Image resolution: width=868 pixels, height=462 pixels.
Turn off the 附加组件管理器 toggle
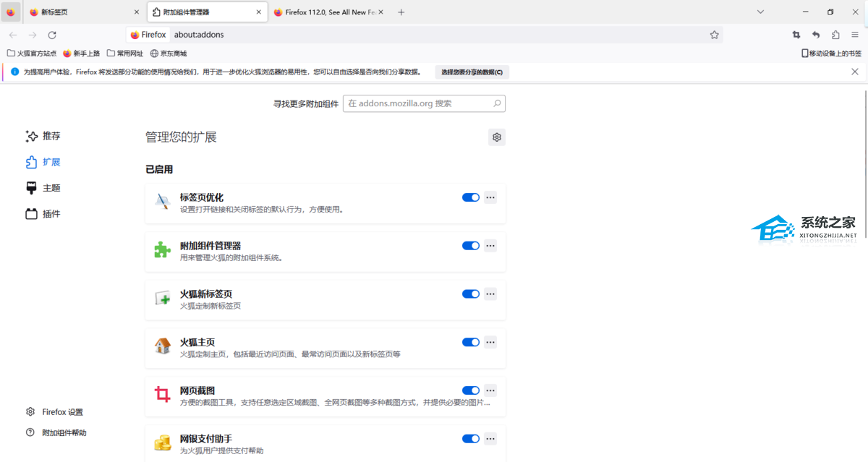[471, 246]
